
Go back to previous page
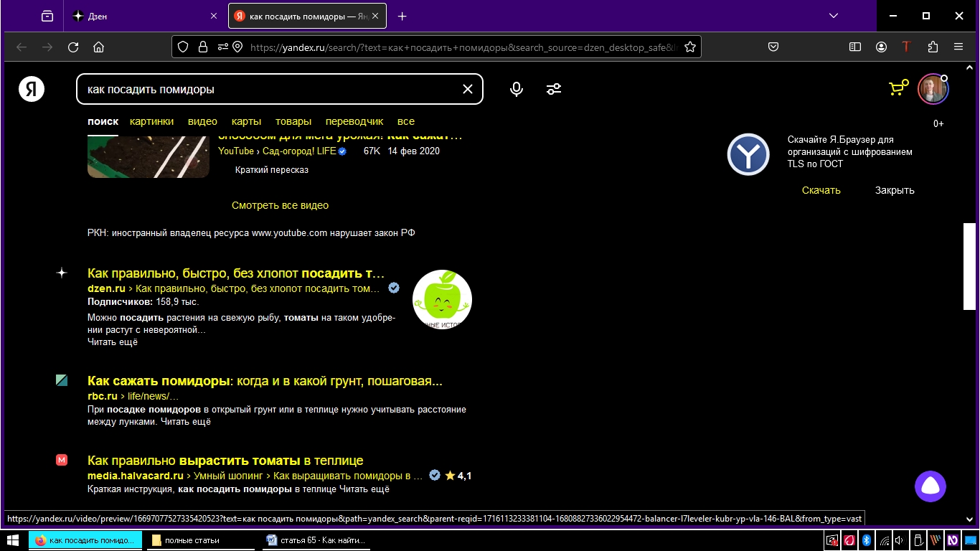tap(22, 47)
